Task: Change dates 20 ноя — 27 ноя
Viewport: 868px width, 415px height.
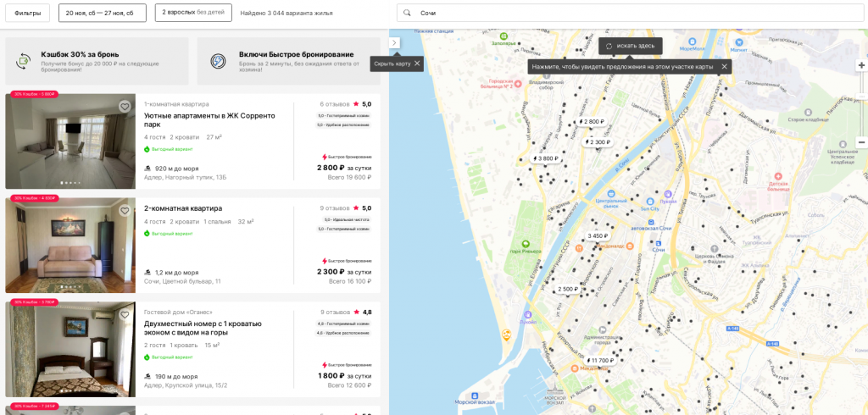Action: [x=103, y=13]
